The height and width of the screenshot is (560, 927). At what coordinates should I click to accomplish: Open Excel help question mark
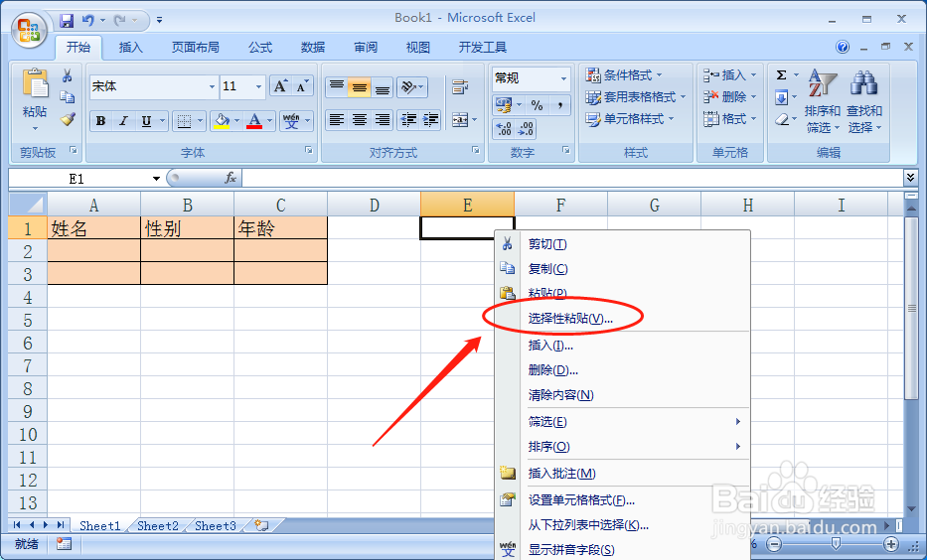pos(843,48)
